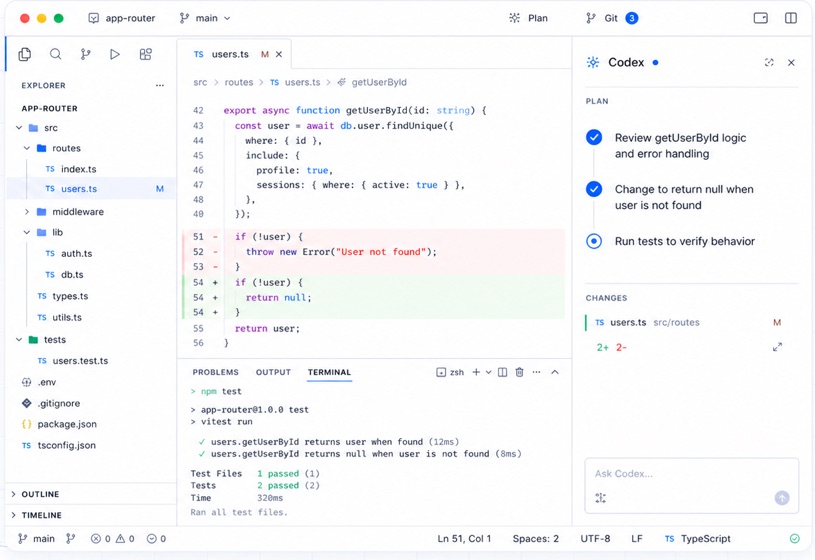Click the app-router project name

130,18
